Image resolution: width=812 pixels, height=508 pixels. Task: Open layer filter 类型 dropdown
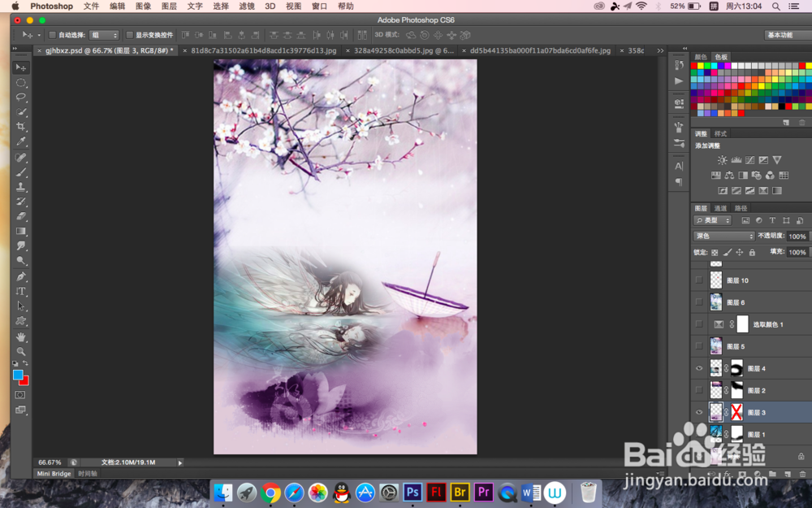click(713, 220)
